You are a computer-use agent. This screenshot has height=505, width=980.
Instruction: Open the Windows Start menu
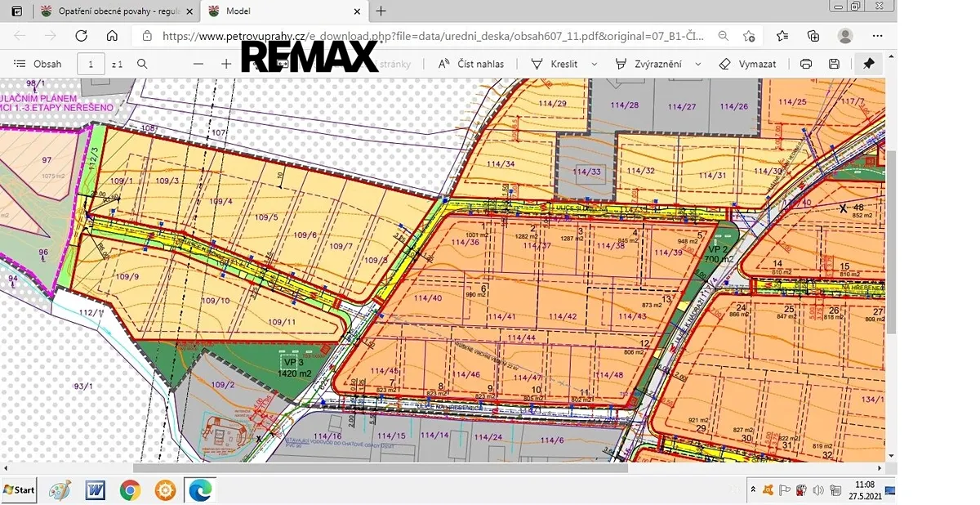click(x=20, y=489)
